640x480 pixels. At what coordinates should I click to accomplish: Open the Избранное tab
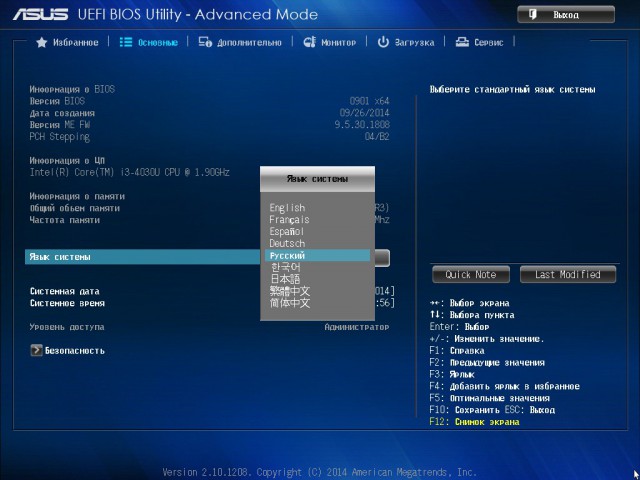tap(67, 42)
